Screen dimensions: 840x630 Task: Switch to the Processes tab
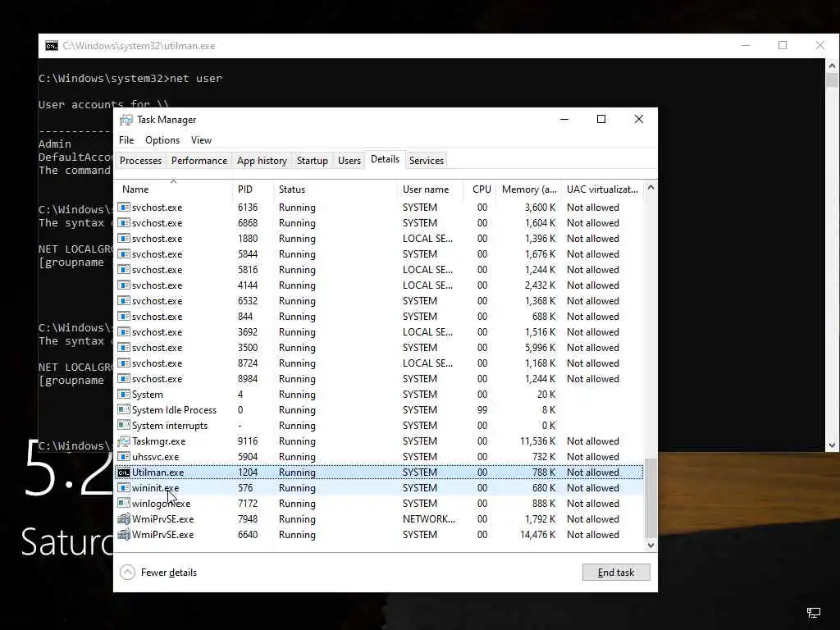(x=140, y=161)
